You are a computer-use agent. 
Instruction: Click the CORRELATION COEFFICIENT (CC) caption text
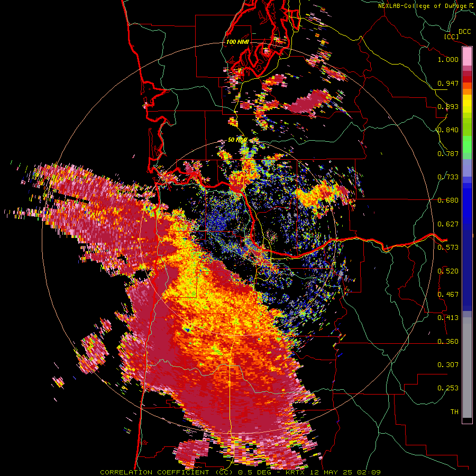coord(168,472)
